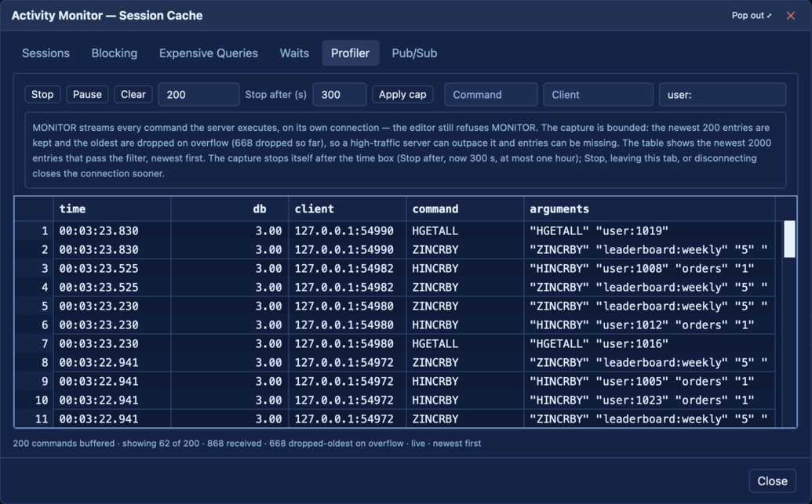Select time 00:03:23.525 in row 3

click(x=112, y=269)
